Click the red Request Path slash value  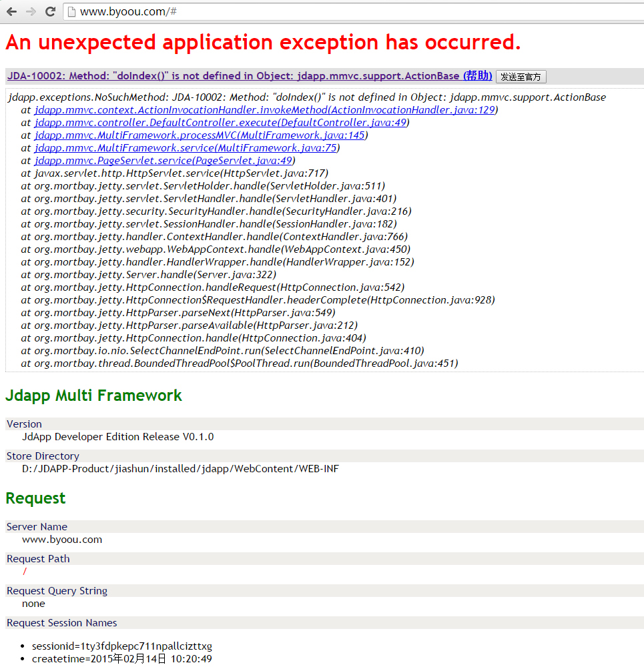[25, 572]
